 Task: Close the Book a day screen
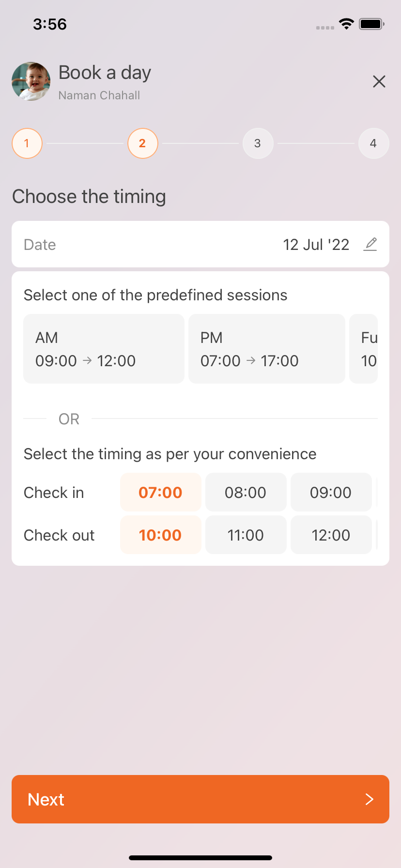click(x=379, y=81)
